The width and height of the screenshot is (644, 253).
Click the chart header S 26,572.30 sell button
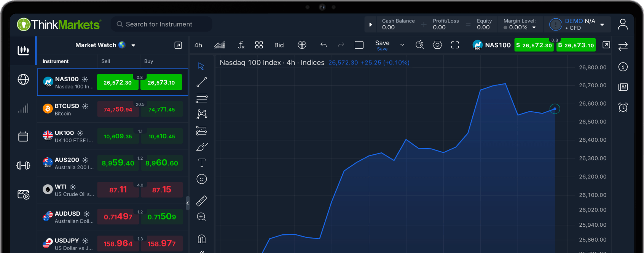coord(534,45)
